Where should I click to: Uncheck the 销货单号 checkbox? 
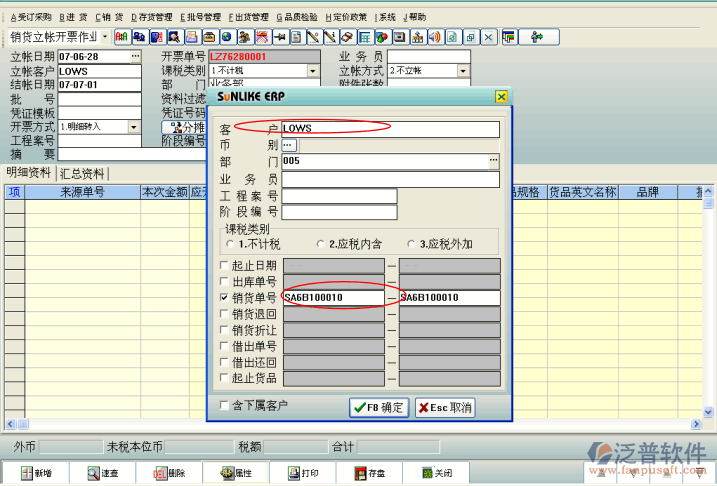coord(224,298)
